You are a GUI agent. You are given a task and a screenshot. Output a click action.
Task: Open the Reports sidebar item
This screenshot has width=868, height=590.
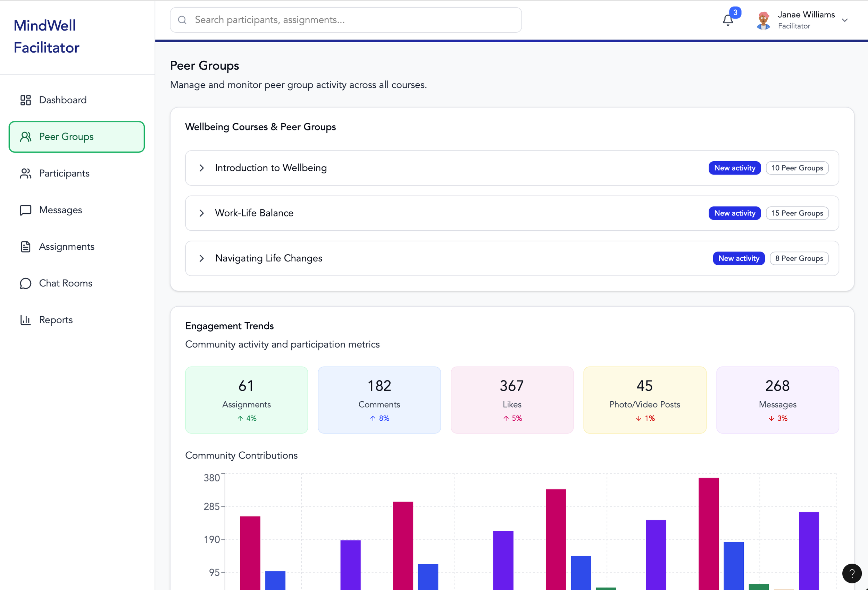(56, 320)
